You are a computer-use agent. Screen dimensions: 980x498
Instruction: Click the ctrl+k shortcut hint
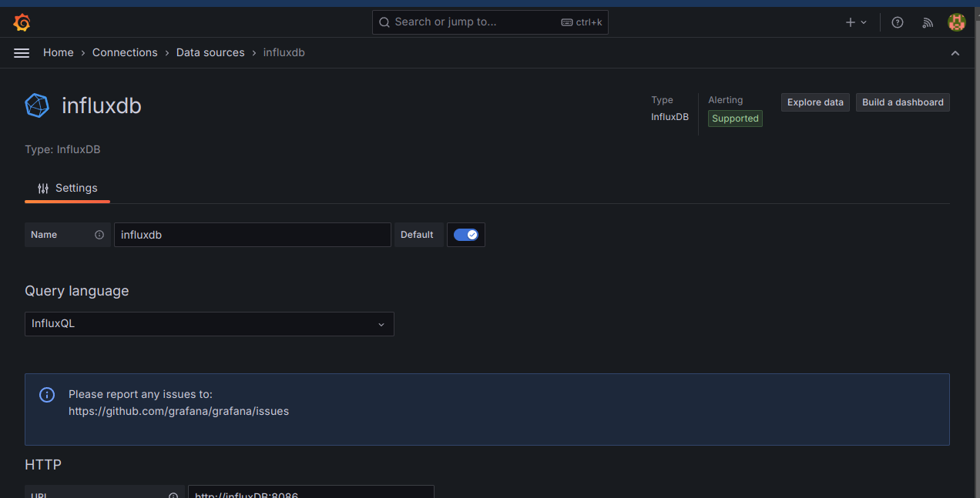point(582,22)
